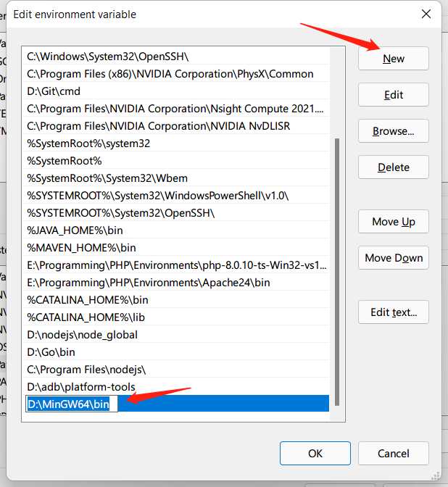This screenshot has height=487, width=448.
Task: Open Edit text... view
Action: [x=393, y=312]
